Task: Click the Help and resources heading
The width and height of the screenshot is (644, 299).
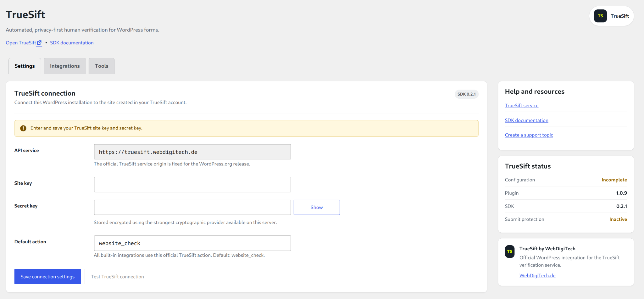Action: coord(535,91)
